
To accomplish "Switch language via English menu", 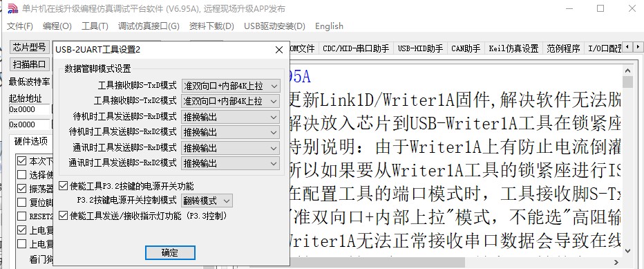I will click(329, 26).
